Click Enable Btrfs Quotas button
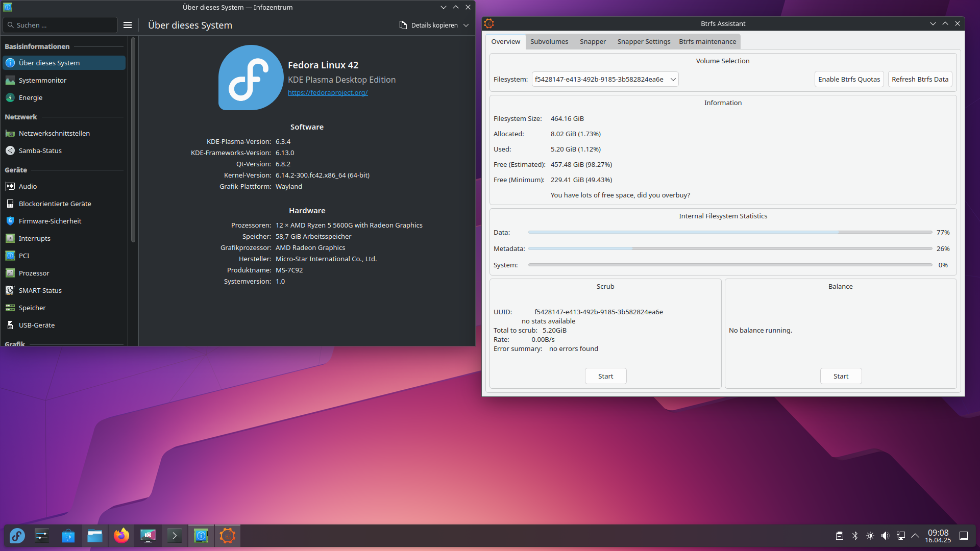Viewport: 980px width, 551px height. tap(849, 79)
